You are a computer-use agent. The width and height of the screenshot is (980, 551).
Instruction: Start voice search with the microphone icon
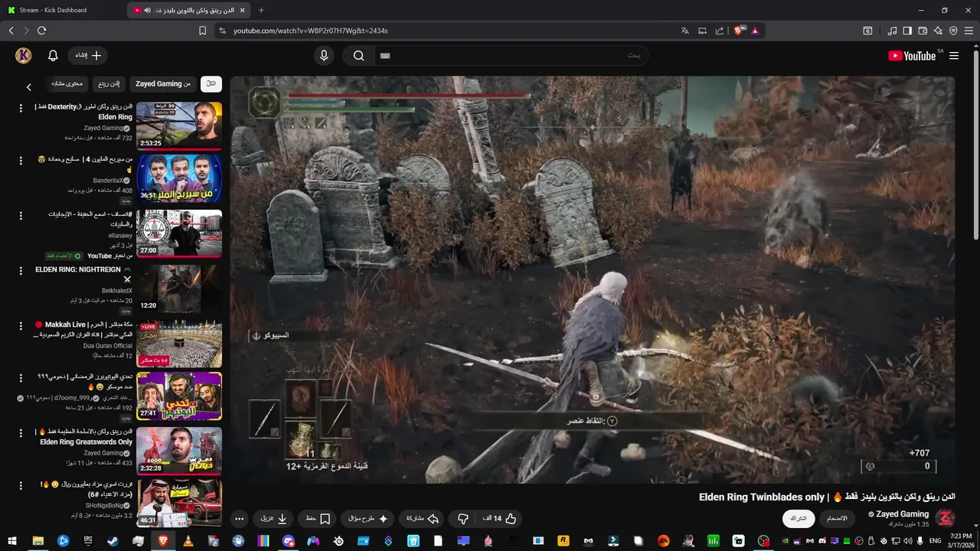(x=324, y=55)
